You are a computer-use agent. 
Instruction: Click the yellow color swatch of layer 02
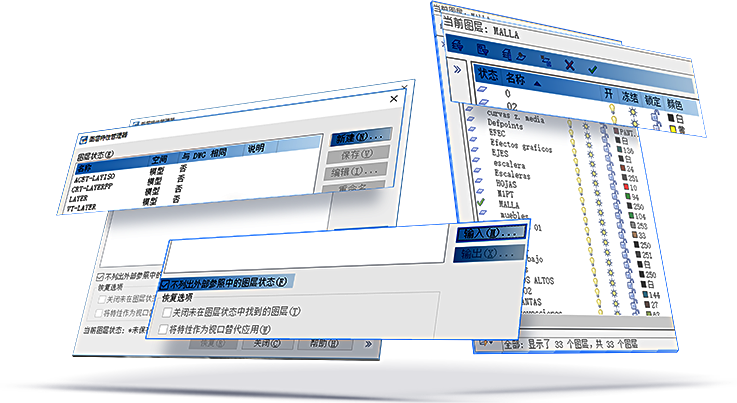click(x=673, y=128)
